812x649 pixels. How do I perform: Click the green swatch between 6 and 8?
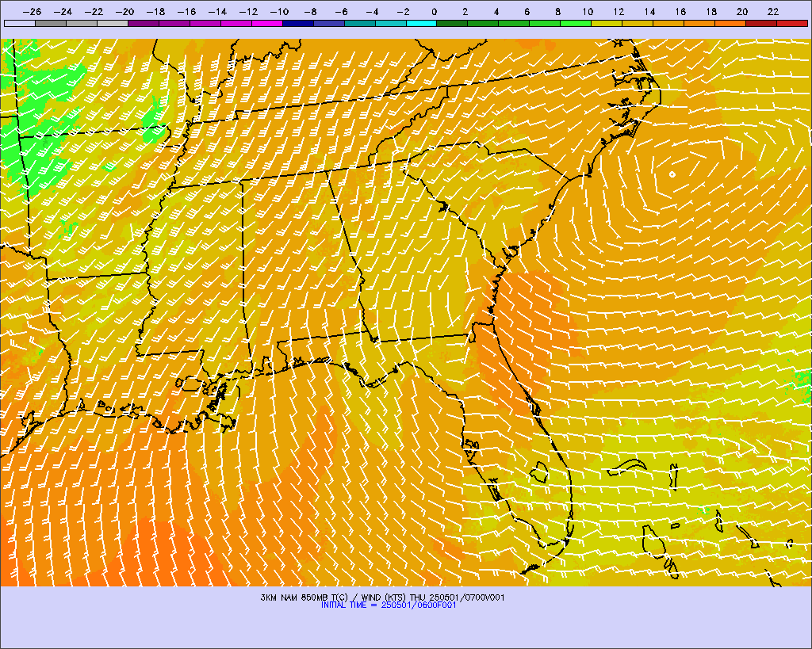(546, 23)
